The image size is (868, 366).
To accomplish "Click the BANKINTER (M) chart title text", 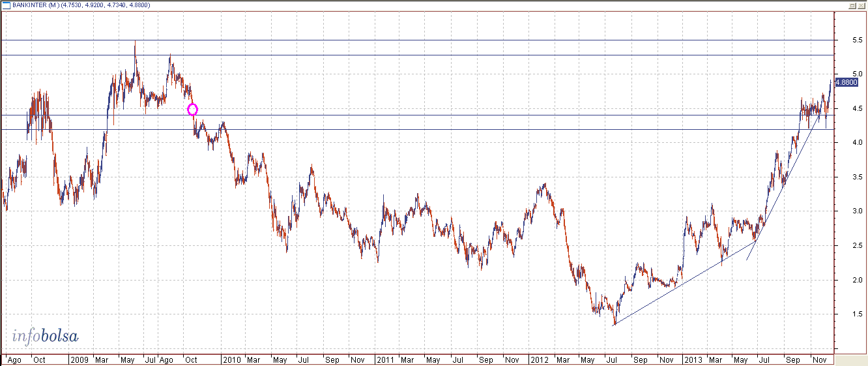I will click(36, 5).
